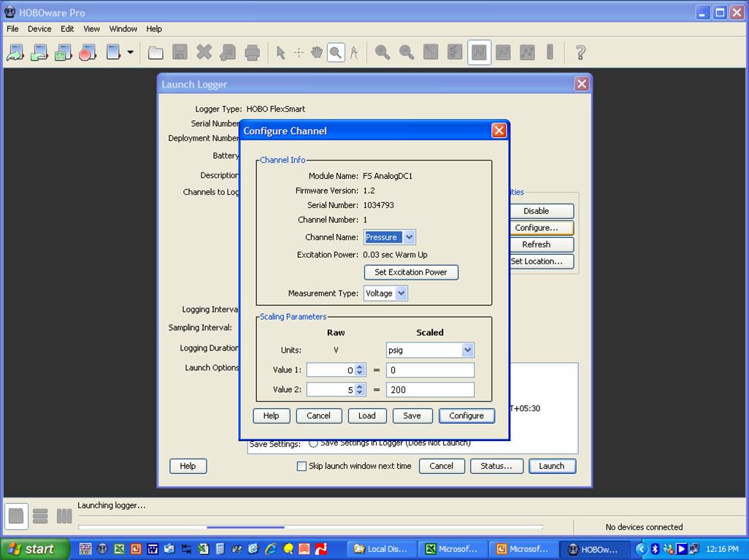The height and width of the screenshot is (560, 749).
Task: Open the Scaled Units psig dropdown
Action: (467, 350)
